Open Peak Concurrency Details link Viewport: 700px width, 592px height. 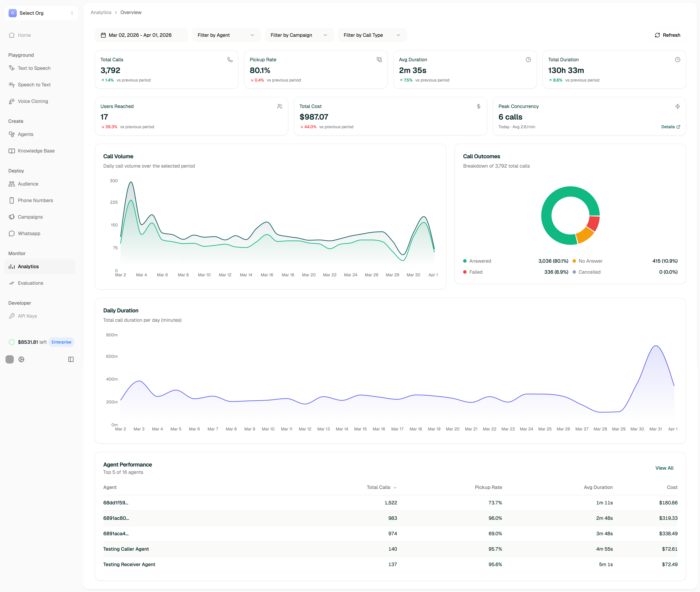670,127
